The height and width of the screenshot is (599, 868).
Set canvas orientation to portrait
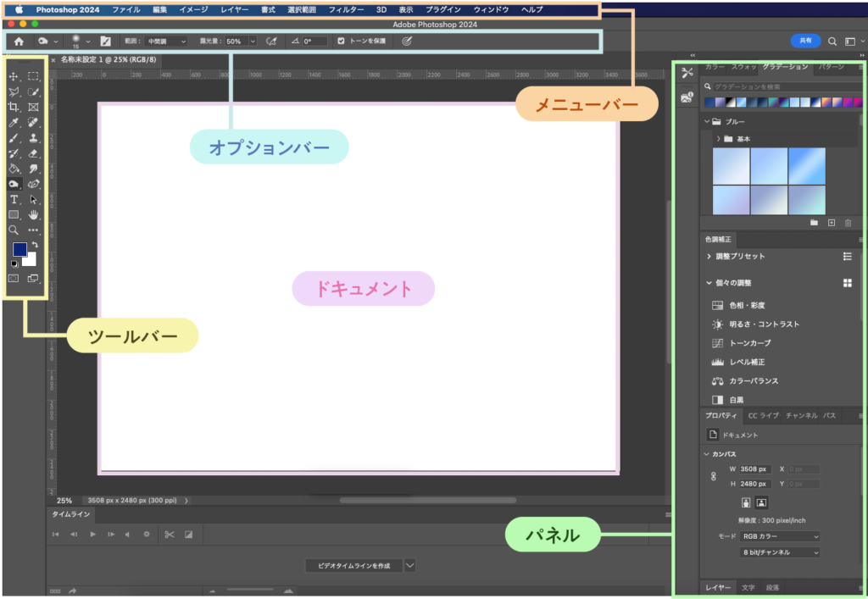tap(746, 502)
